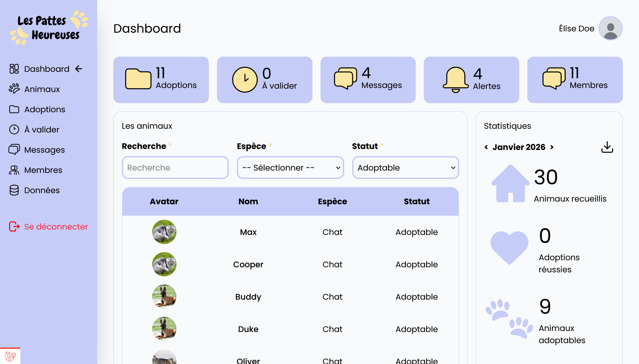Open the Statut dropdown showing Adoptable
639x364 pixels.
405,168
